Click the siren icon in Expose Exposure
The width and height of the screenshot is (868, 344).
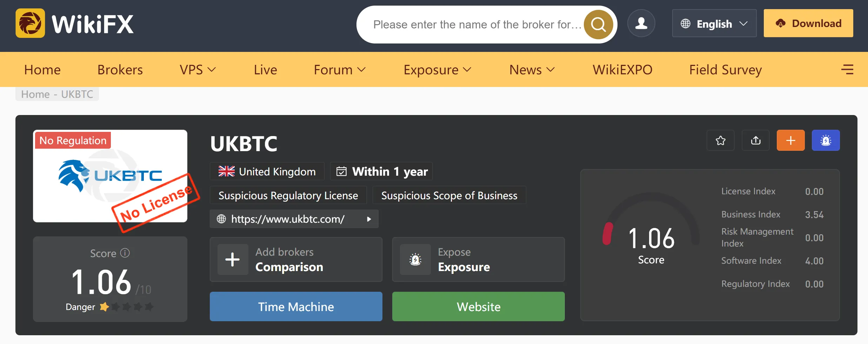click(x=415, y=259)
